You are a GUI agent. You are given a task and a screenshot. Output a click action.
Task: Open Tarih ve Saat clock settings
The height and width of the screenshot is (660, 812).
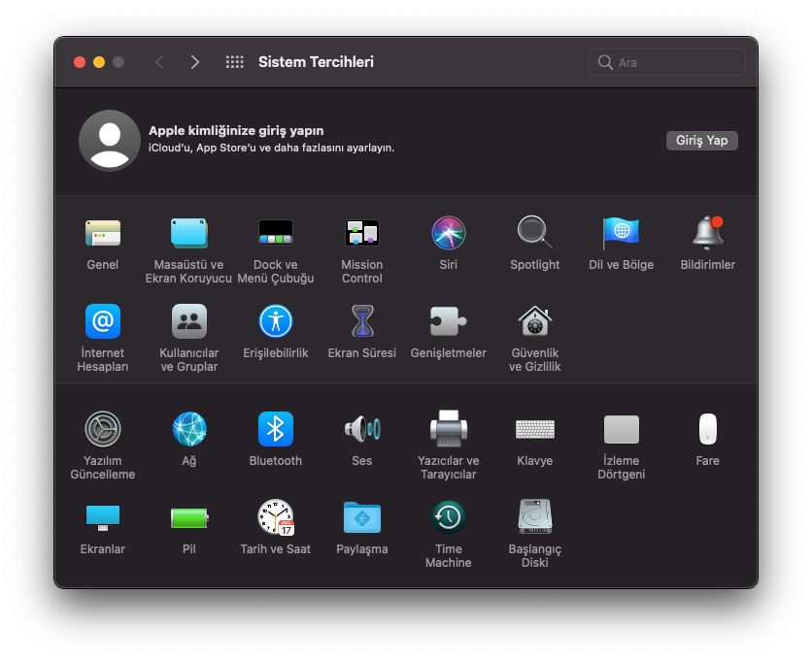coord(276,517)
